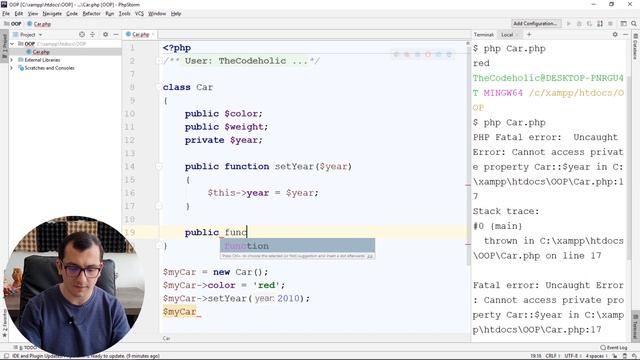Click Project panel locate-file target icon
This screenshot has width=640, height=360.
point(82,35)
